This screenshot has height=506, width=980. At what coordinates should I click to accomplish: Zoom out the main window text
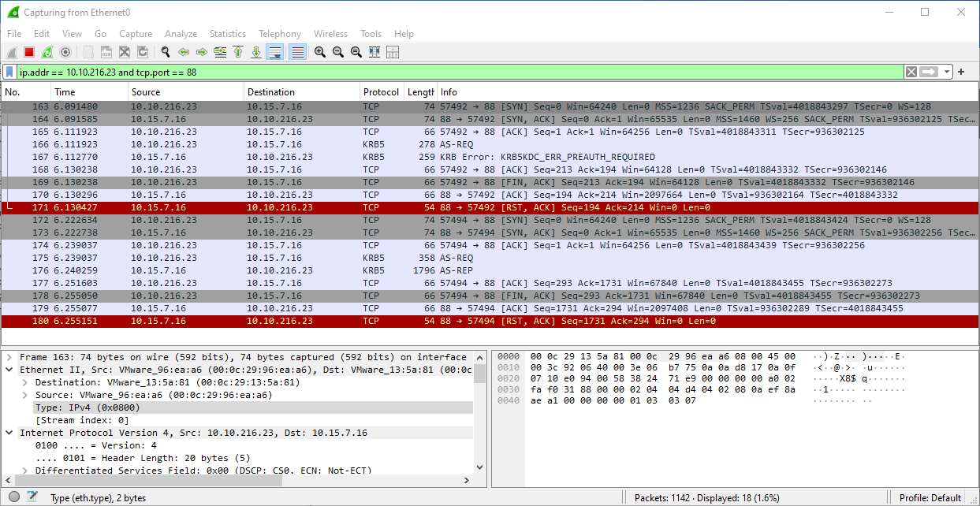click(x=338, y=52)
